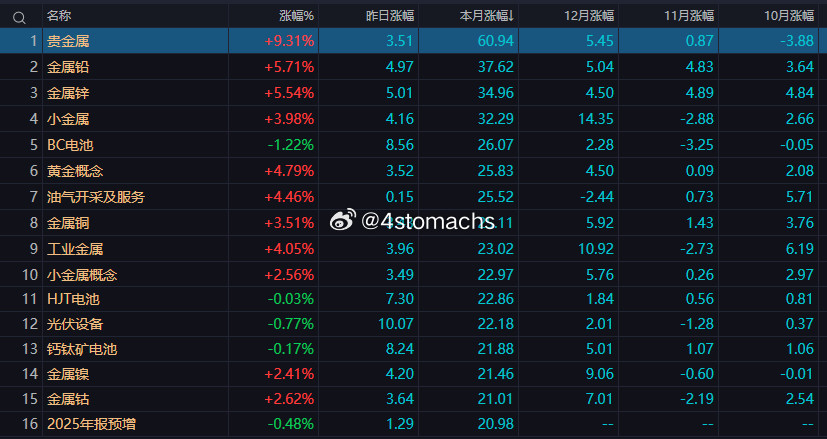827x439 pixels.
Task: Click the 12月涨幅 column header
Action: 589,16
